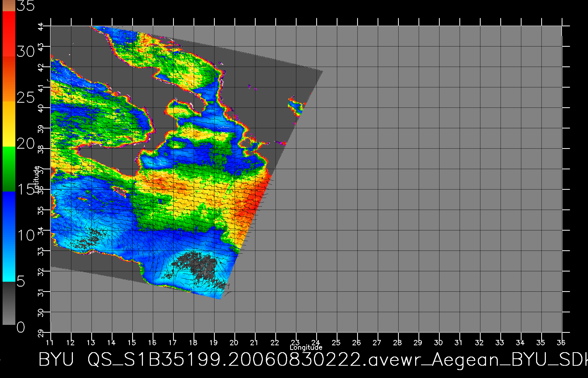The height and width of the screenshot is (378, 588).
Task: Click latitude tick label 39
Action: [41, 128]
